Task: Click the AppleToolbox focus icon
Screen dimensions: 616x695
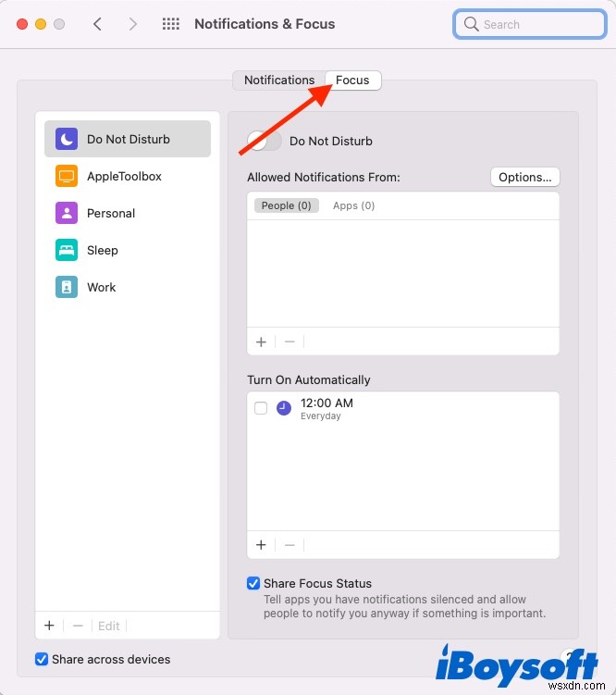Action: point(67,176)
